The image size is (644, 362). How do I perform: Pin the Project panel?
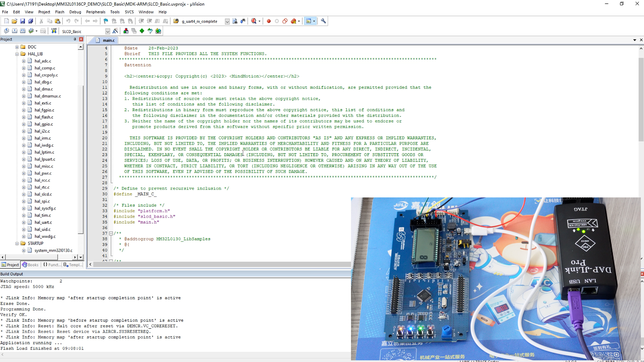pos(75,39)
